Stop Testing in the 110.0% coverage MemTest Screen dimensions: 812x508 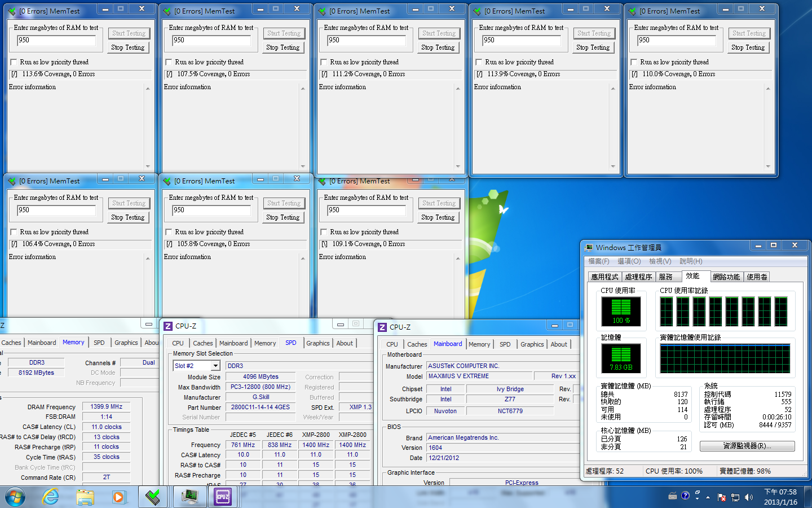748,47
